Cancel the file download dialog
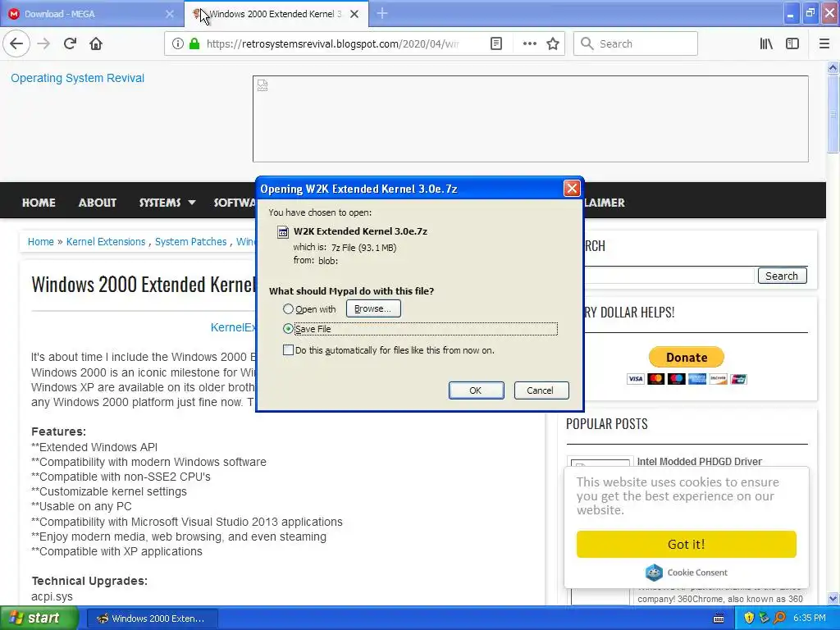 pos(540,390)
